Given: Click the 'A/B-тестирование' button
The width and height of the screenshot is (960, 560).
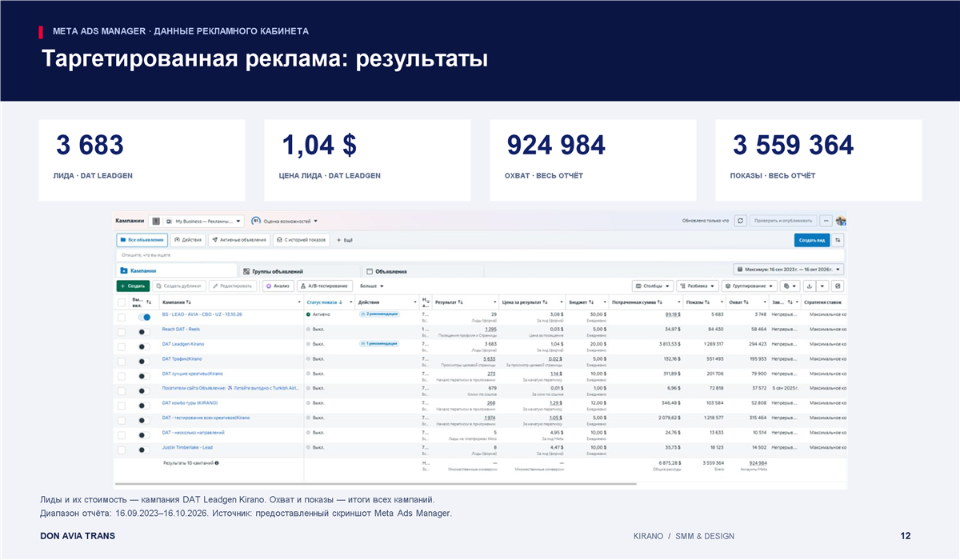Looking at the screenshot, I should [x=324, y=286].
